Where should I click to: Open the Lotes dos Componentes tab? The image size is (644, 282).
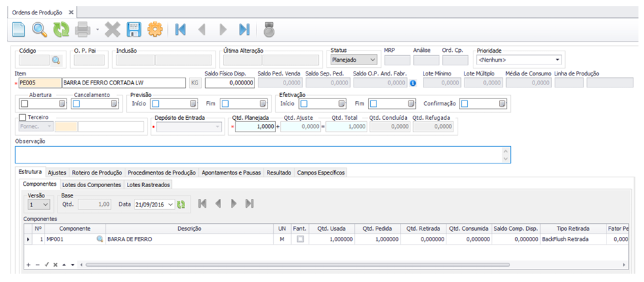tap(92, 185)
